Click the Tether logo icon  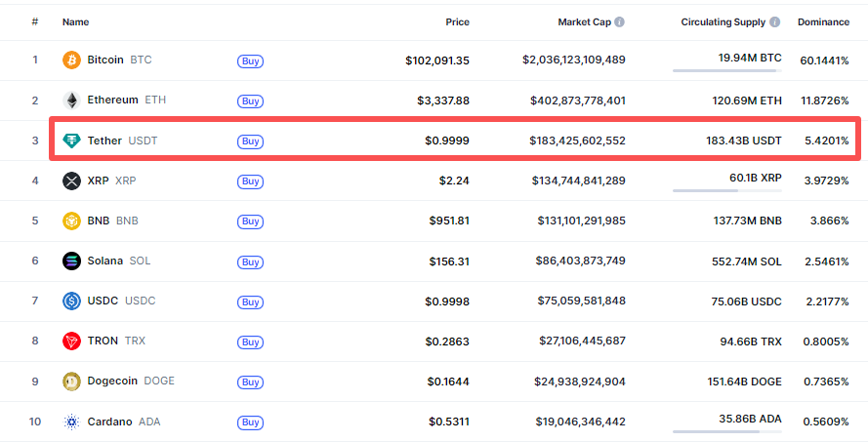coord(71,141)
